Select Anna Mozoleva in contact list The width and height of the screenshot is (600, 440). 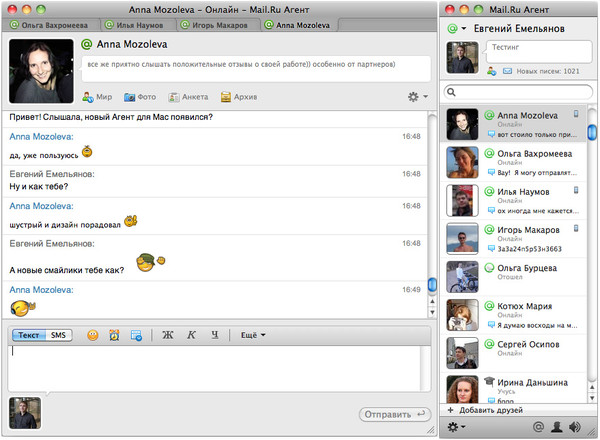click(x=514, y=124)
